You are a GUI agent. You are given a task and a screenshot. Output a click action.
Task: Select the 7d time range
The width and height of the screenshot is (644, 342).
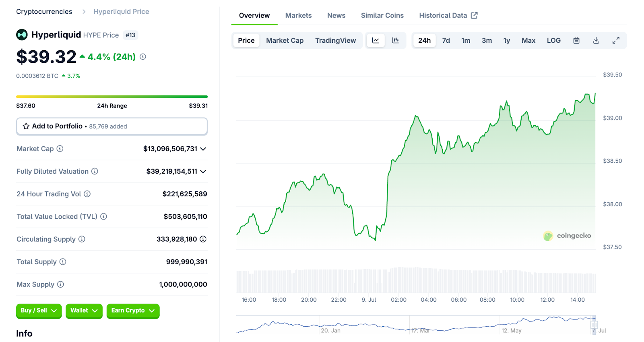446,40
